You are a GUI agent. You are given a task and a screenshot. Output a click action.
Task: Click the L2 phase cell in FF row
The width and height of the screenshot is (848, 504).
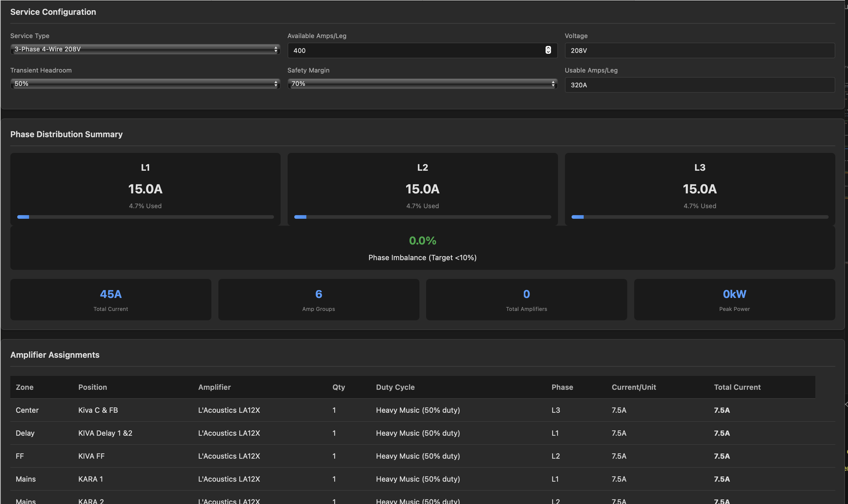pos(555,456)
